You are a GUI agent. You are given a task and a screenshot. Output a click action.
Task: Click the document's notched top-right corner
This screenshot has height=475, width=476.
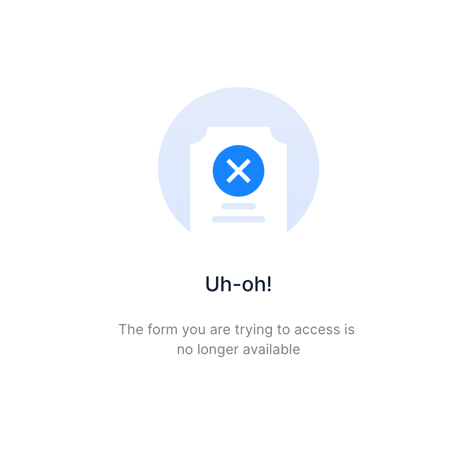pos(278,135)
